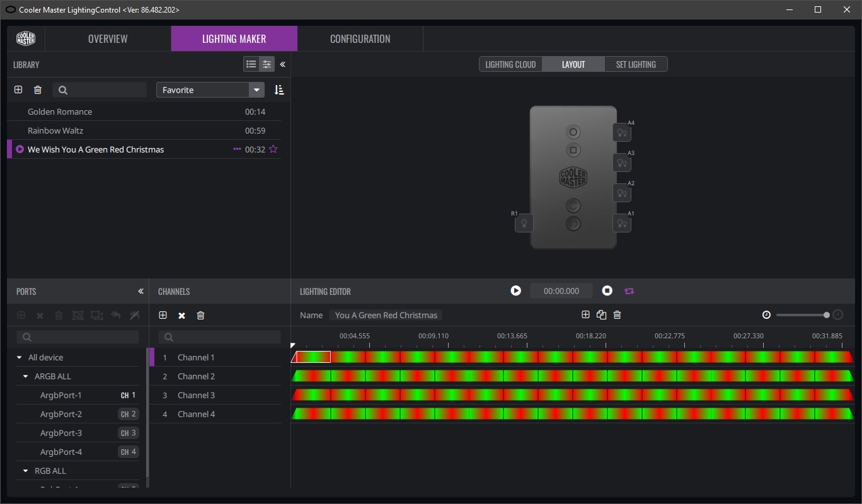862x504 pixels.
Task: Delete channel with the trash icon
Action: click(x=200, y=315)
